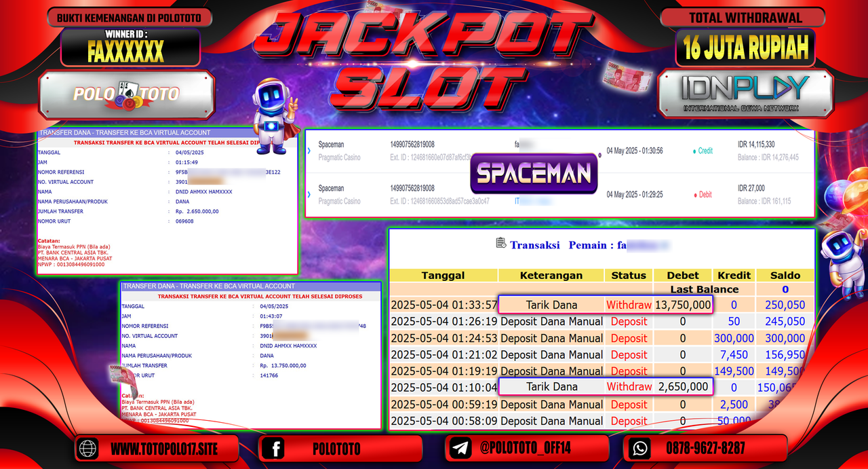The width and height of the screenshot is (868, 469).
Task: Click the 245,050 saldo value
Action: coord(785,322)
